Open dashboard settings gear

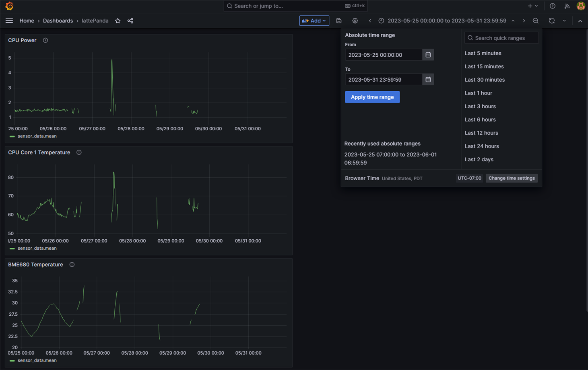pyautogui.click(x=355, y=21)
